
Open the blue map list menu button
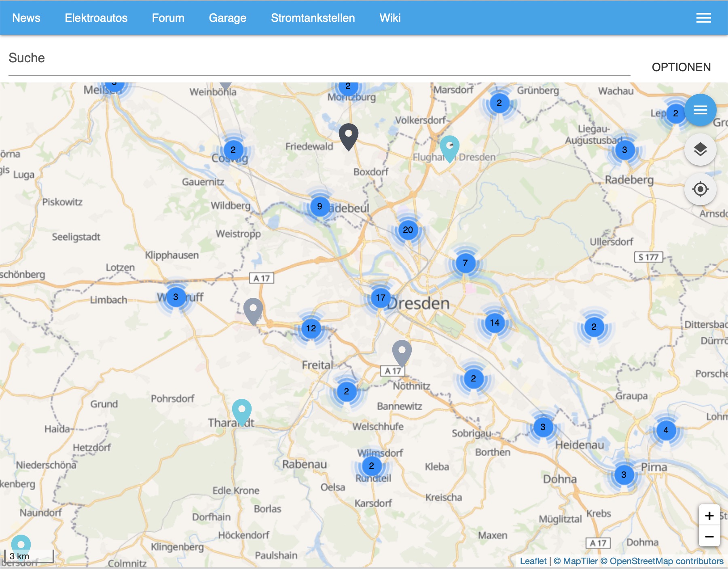(700, 110)
